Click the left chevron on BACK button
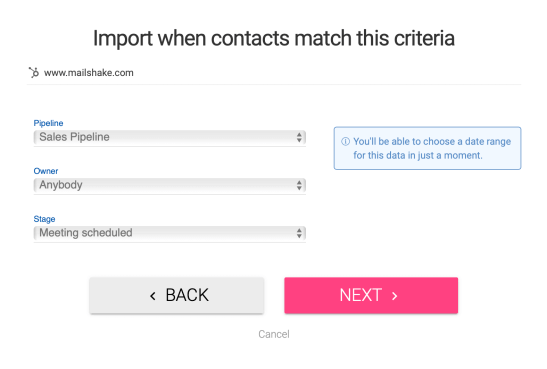Screen dimensions: 547x369 (x=153, y=296)
